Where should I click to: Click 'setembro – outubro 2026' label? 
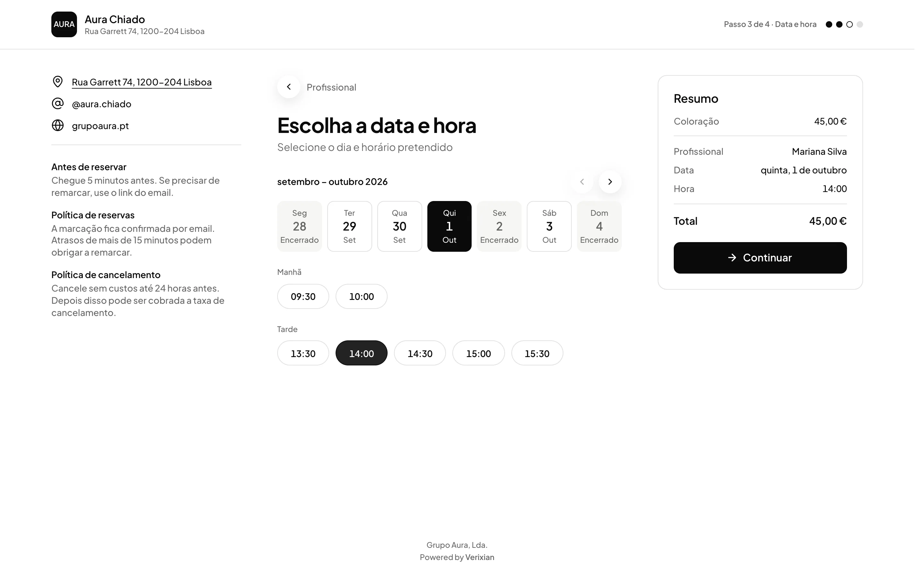pyautogui.click(x=332, y=181)
